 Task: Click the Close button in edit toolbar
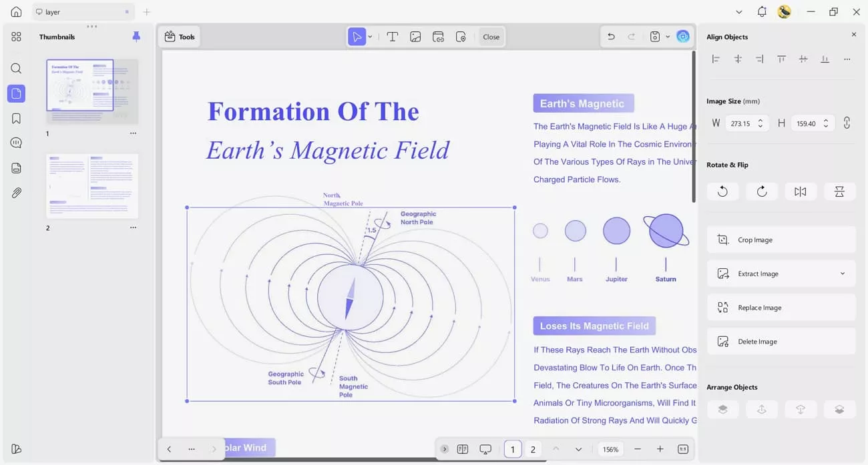tap(491, 37)
